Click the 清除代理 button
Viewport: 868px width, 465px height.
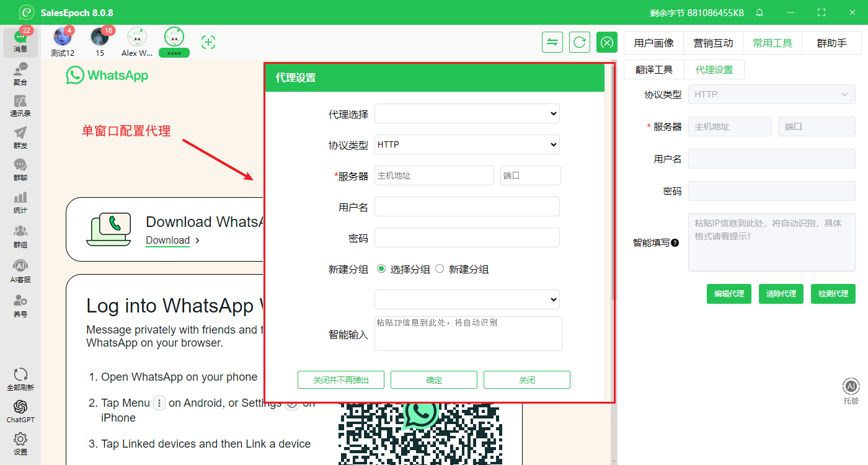781,294
